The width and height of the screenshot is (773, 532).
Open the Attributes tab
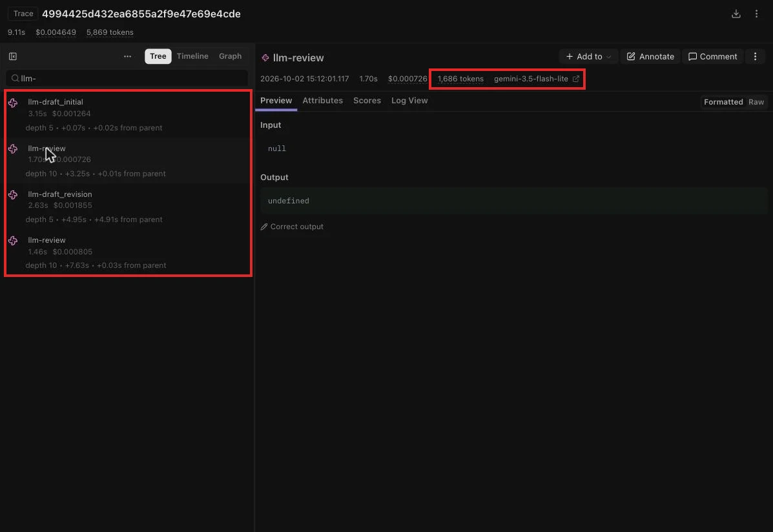pyautogui.click(x=322, y=101)
